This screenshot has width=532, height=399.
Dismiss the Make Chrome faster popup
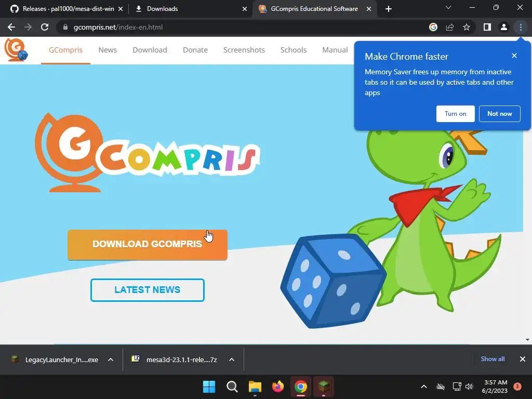[x=514, y=56]
